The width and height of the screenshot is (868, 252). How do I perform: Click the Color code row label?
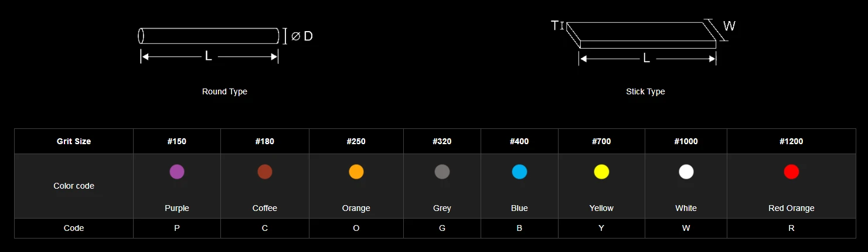(x=74, y=186)
